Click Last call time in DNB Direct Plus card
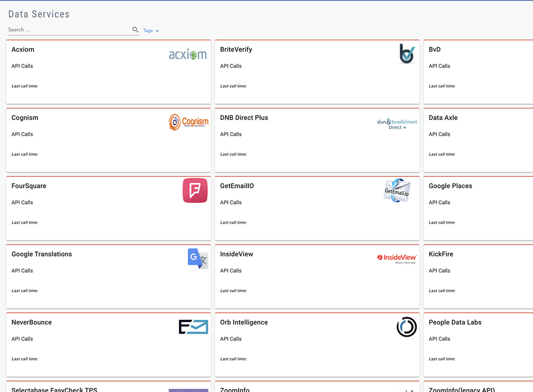 233,154
